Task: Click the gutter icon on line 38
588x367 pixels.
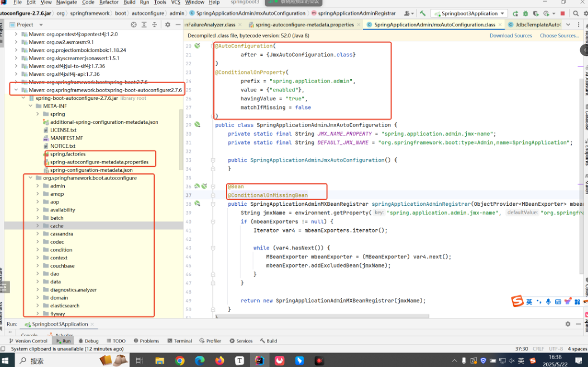Action: [197, 204]
